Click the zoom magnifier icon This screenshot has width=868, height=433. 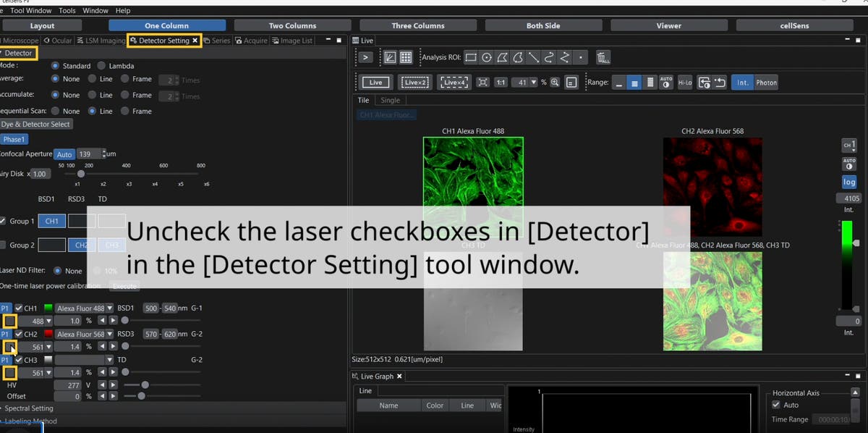554,82
